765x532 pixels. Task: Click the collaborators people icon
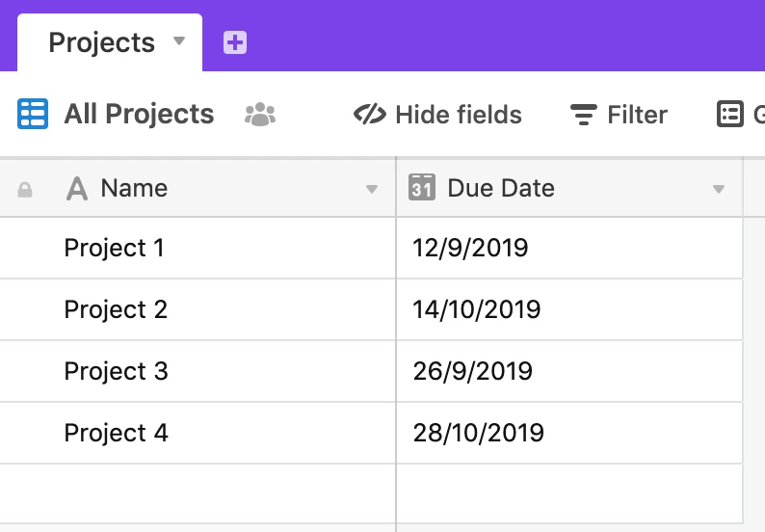click(260, 115)
